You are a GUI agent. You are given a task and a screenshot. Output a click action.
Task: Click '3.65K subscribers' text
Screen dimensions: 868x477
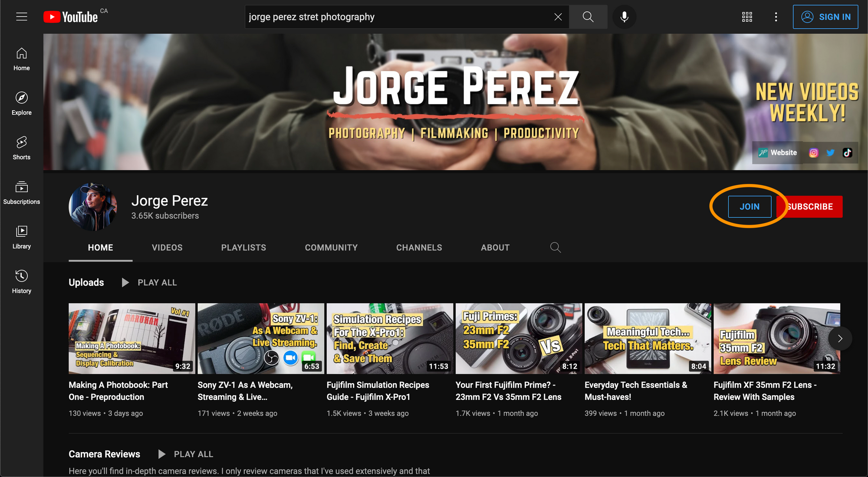point(165,216)
